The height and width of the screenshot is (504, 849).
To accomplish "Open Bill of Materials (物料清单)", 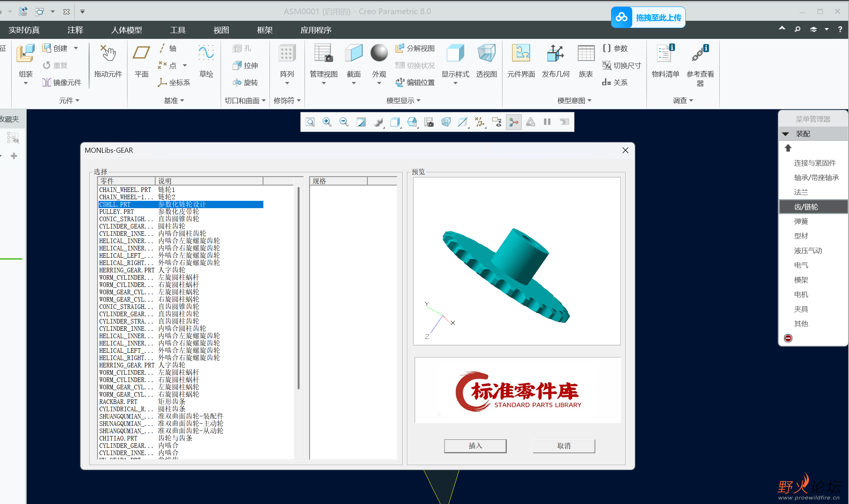I will coord(665,53).
